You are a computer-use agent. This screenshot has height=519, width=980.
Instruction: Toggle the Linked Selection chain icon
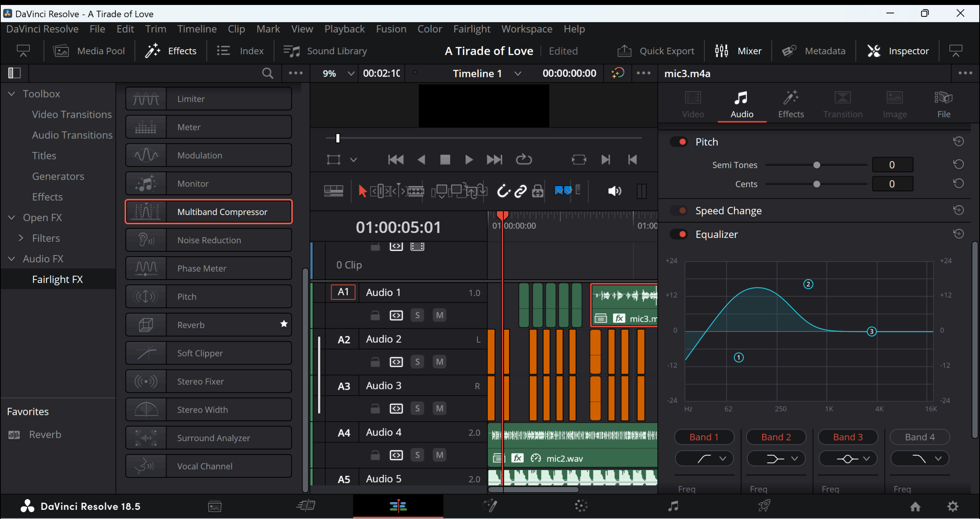tap(520, 191)
